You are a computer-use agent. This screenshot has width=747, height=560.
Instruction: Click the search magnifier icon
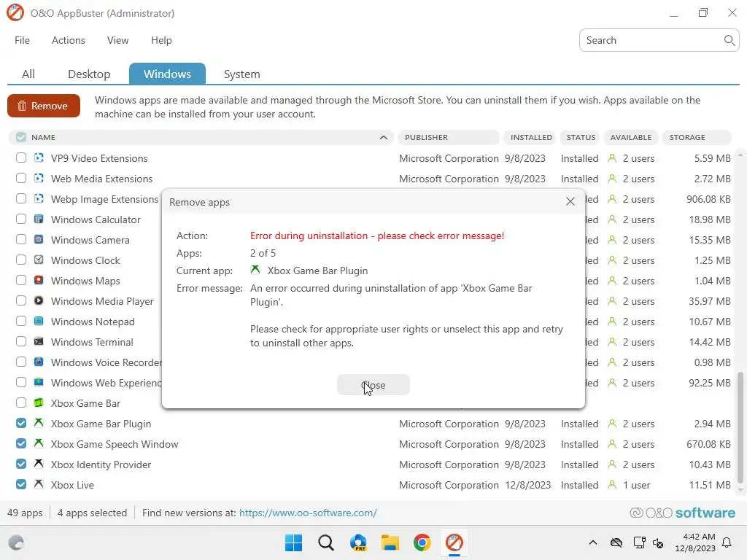729,41
